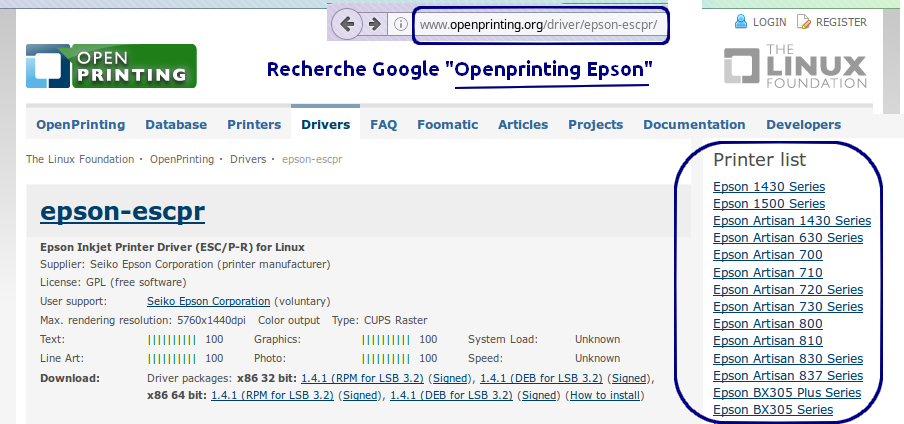Click the Linux Foundation logo
The height and width of the screenshot is (424, 904).
pos(796,66)
